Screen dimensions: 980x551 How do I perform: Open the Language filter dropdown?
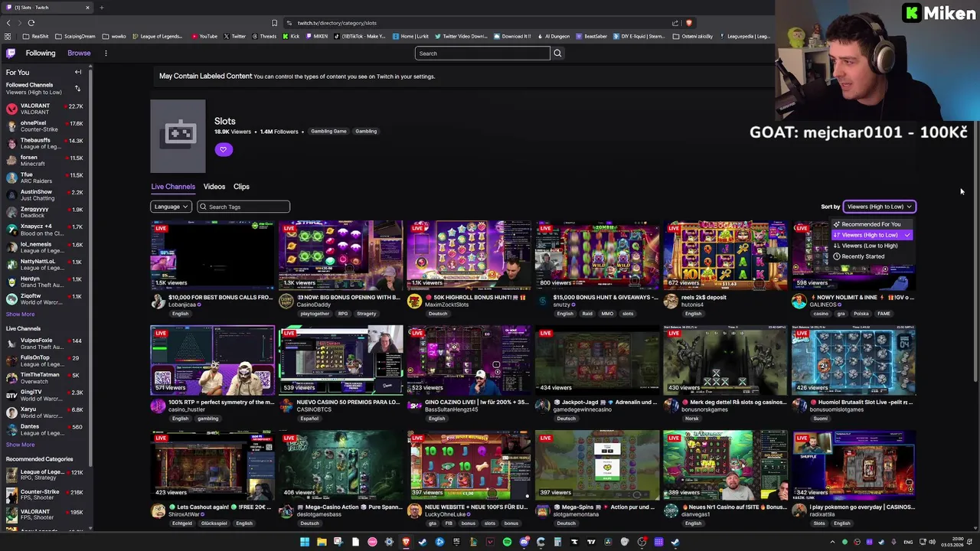(x=170, y=207)
